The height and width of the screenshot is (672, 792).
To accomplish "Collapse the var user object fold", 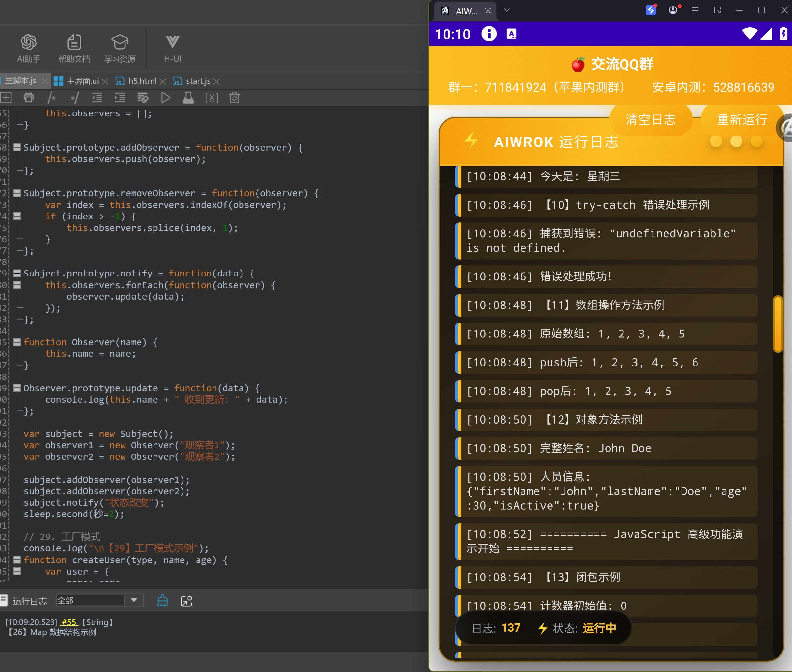I will point(17,571).
